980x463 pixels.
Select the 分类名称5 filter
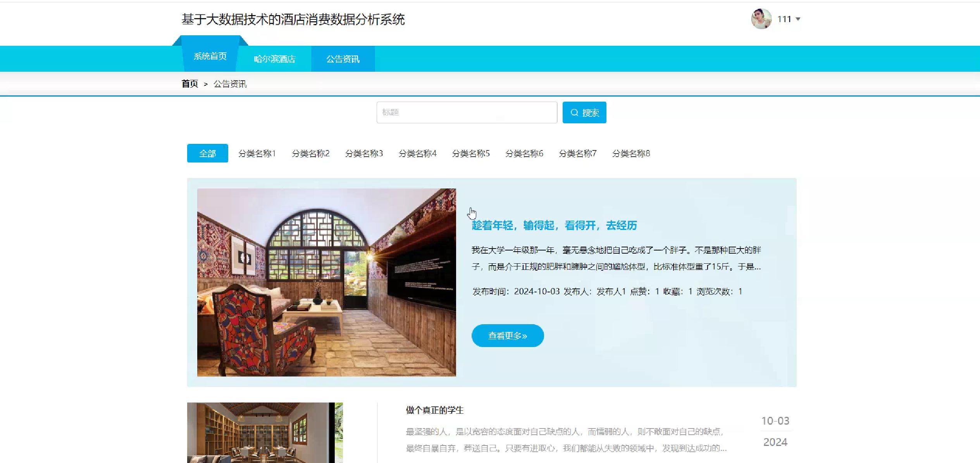click(x=471, y=154)
